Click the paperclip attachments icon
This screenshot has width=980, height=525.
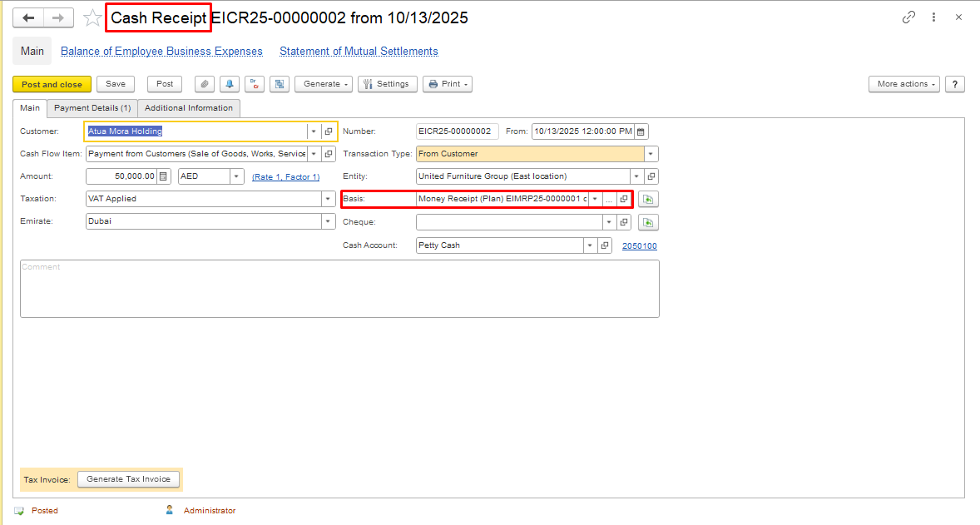[x=205, y=84]
